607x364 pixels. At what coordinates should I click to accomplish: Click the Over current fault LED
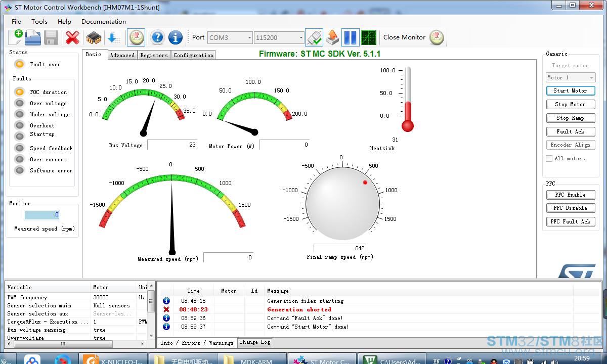click(x=20, y=159)
